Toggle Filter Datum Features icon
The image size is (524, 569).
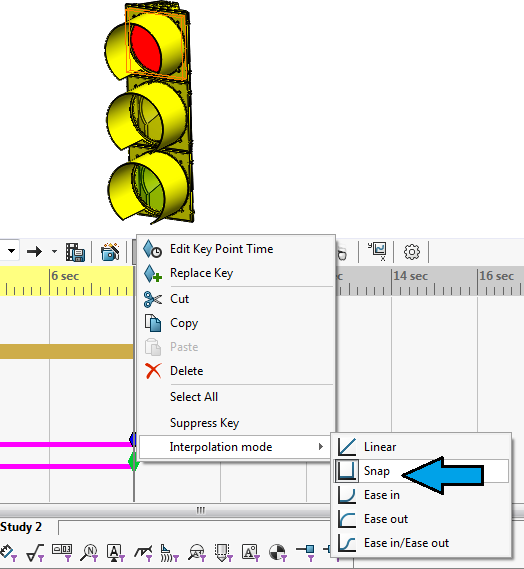[x=115, y=553]
